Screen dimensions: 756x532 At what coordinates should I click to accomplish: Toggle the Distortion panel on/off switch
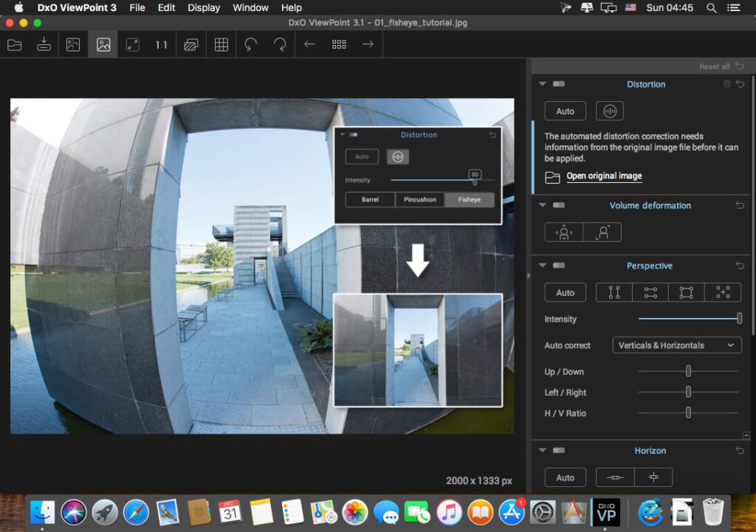(559, 84)
